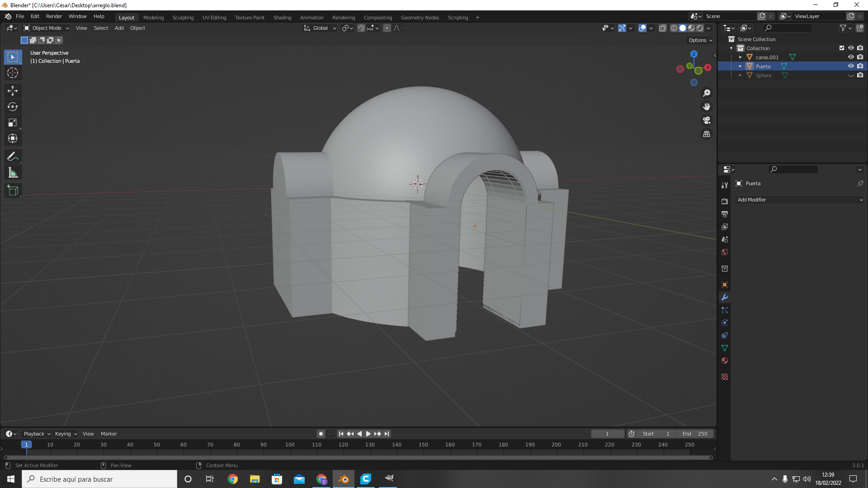This screenshot has width=868, height=488.
Task: Select the Scale tool
Action: coord(13,122)
